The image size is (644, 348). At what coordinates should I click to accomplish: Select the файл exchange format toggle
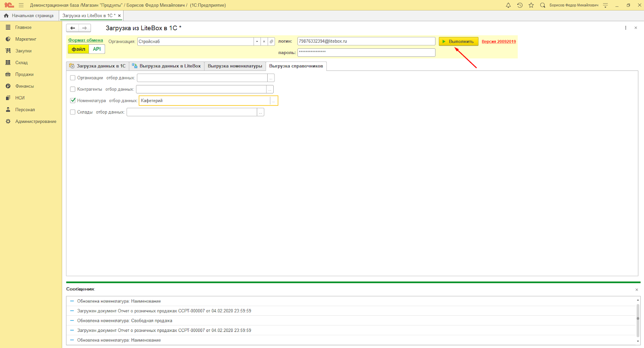point(78,49)
